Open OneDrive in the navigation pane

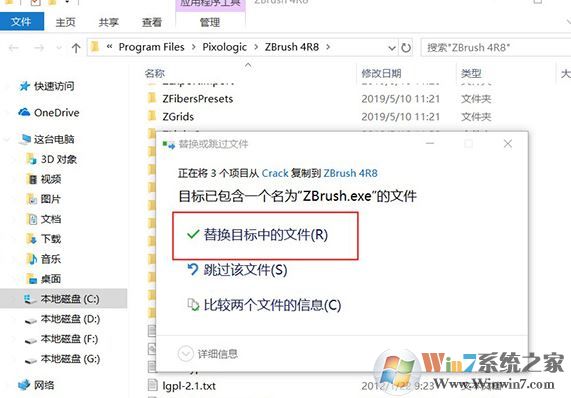56,113
